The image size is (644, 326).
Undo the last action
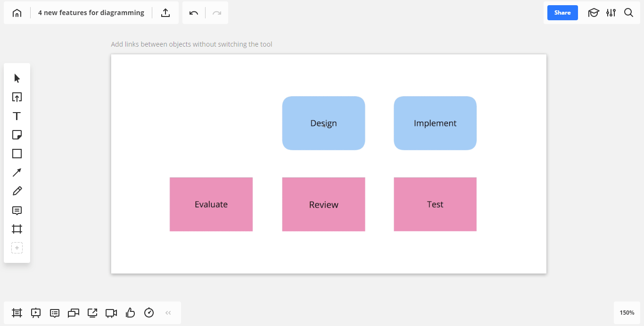(194, 13)
